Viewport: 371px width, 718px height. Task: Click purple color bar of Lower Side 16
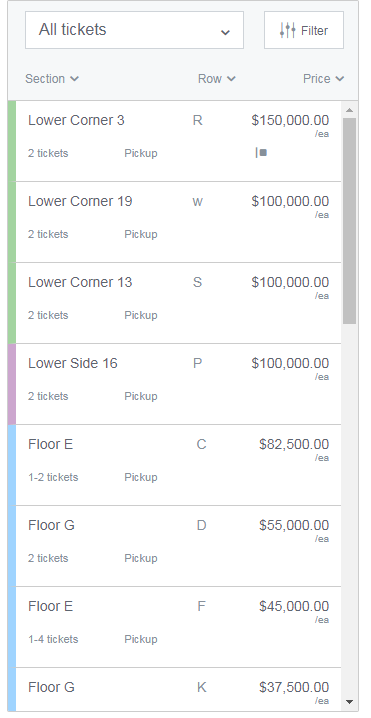(11, 384)
